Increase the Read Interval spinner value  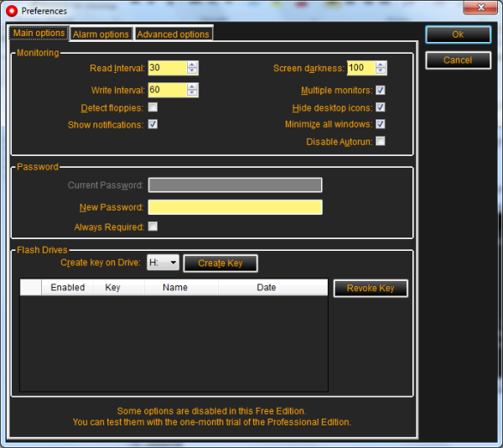pyautogui.click(x=193, y=65)
